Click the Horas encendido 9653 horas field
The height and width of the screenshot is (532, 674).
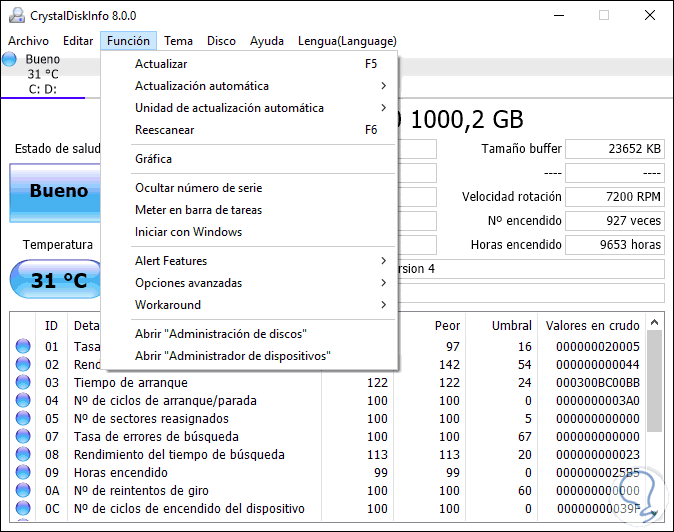pos(615,245)
